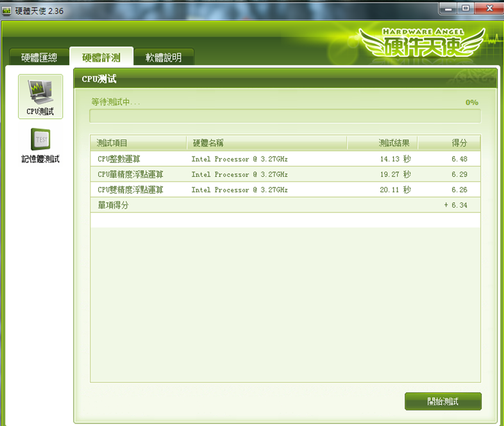Minimize the 硬體天使 window
Image resolution: width=504 pixels, height=426 pixels.
(448, 9)
